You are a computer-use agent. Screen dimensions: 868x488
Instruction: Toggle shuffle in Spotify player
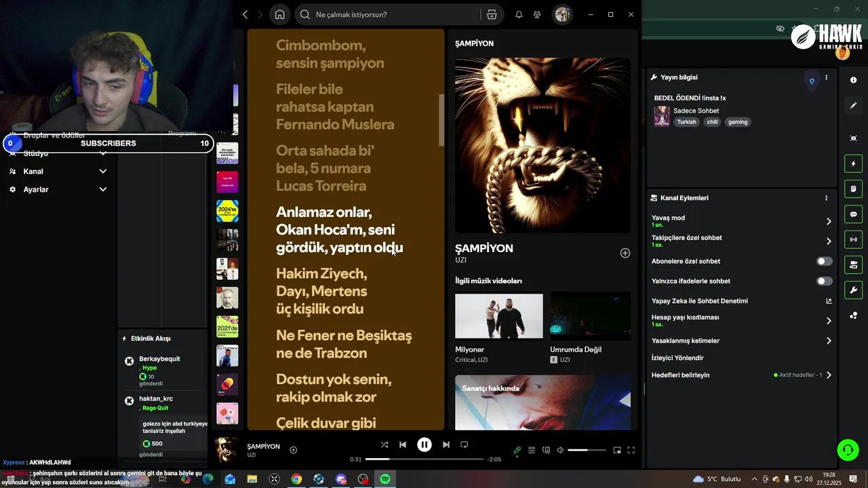click(384, 445)
